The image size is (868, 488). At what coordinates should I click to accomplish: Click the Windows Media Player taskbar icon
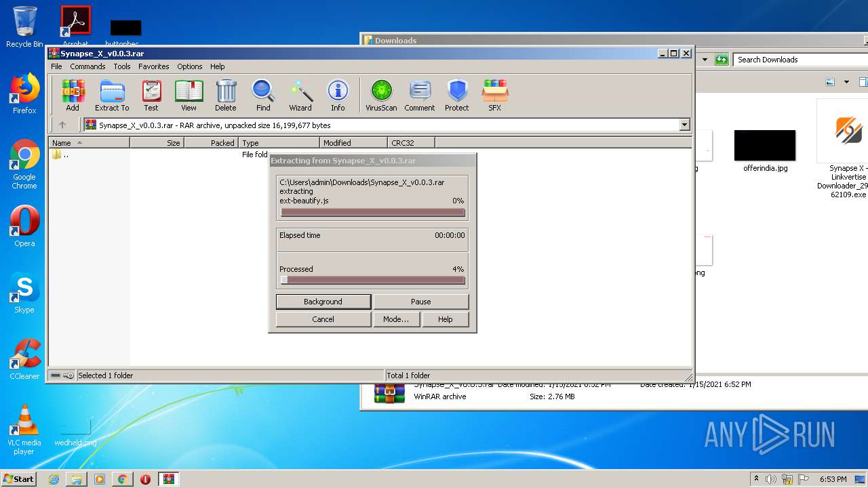(x=100, y=479)
